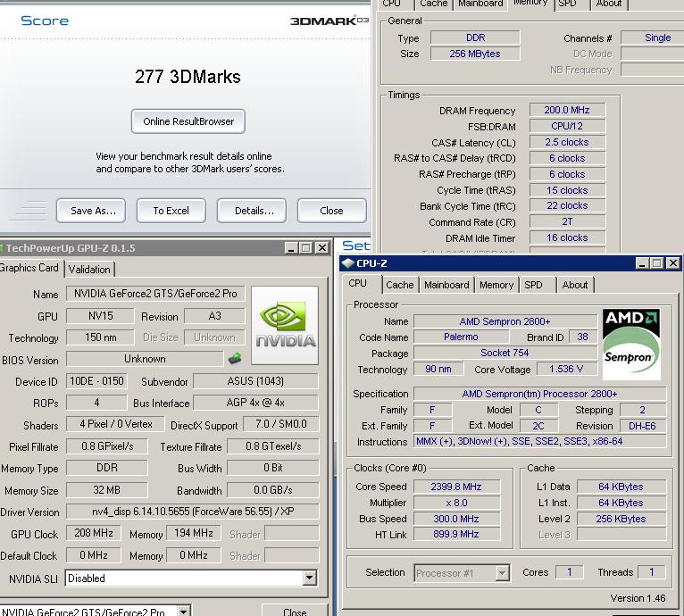Click Close in the 3DMark Score window
Viewport: 684px width, 616px height.
tap(332, 211)
